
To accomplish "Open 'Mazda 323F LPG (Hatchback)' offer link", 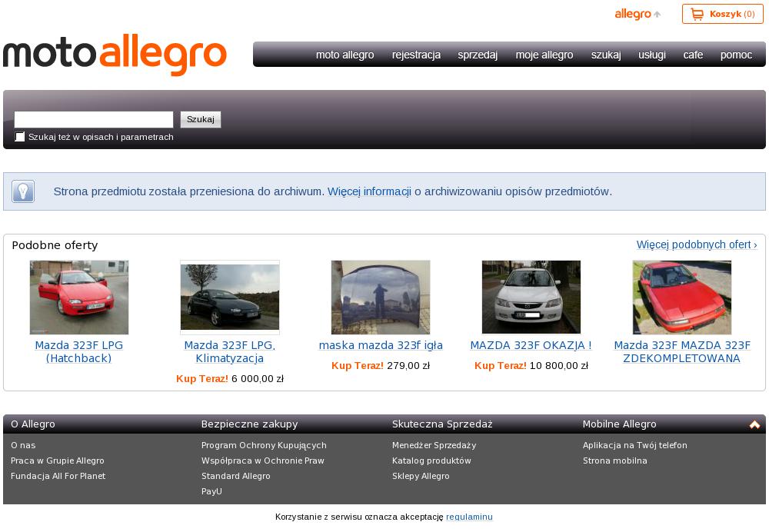I will [x=79, y=352].
